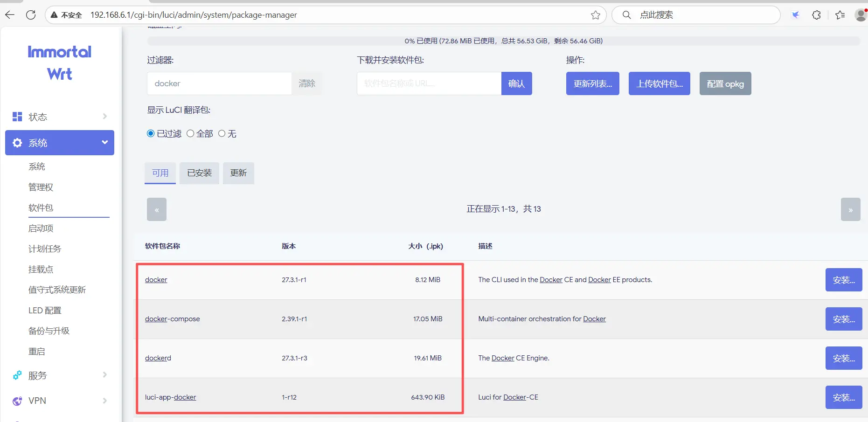
Task: Click the VPN sidebar icon
Action: tap(17, 401)
